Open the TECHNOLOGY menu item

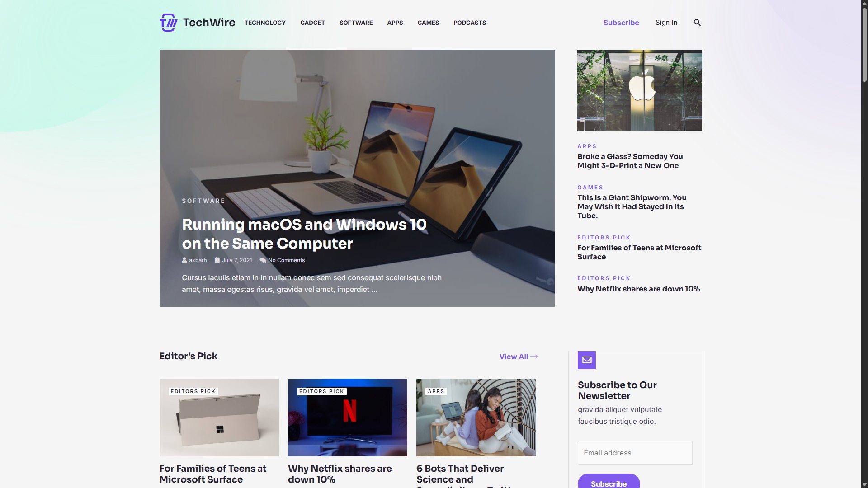point(265,23)
